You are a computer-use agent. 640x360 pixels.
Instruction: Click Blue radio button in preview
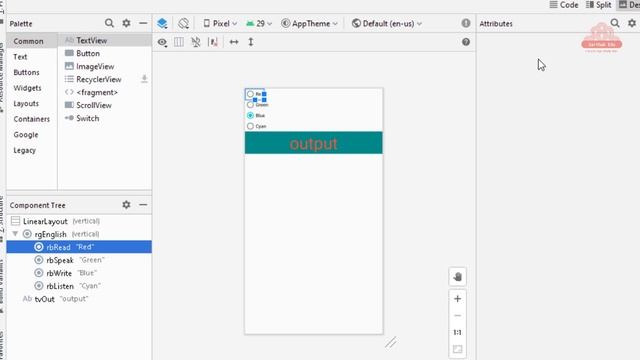pos(251,116)
